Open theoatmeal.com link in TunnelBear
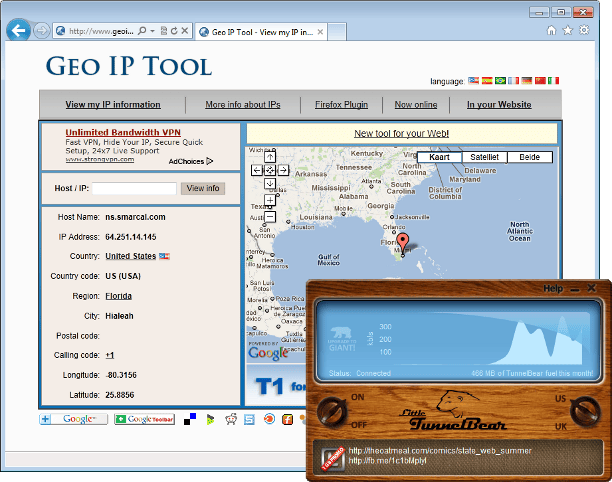 [440, 451]
